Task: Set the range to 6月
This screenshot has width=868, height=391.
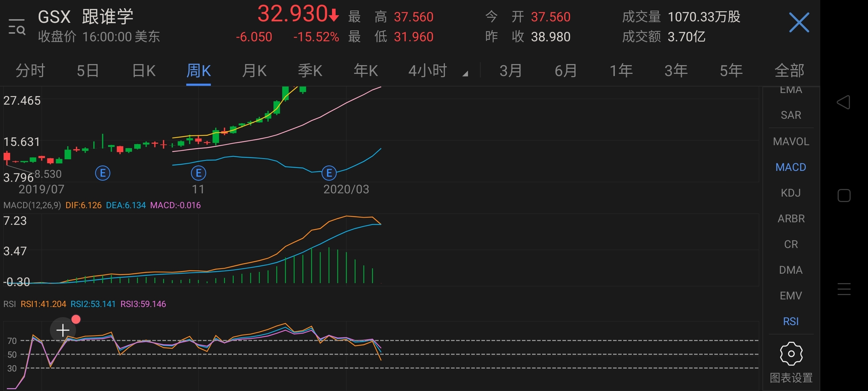Action: [566, 71]
